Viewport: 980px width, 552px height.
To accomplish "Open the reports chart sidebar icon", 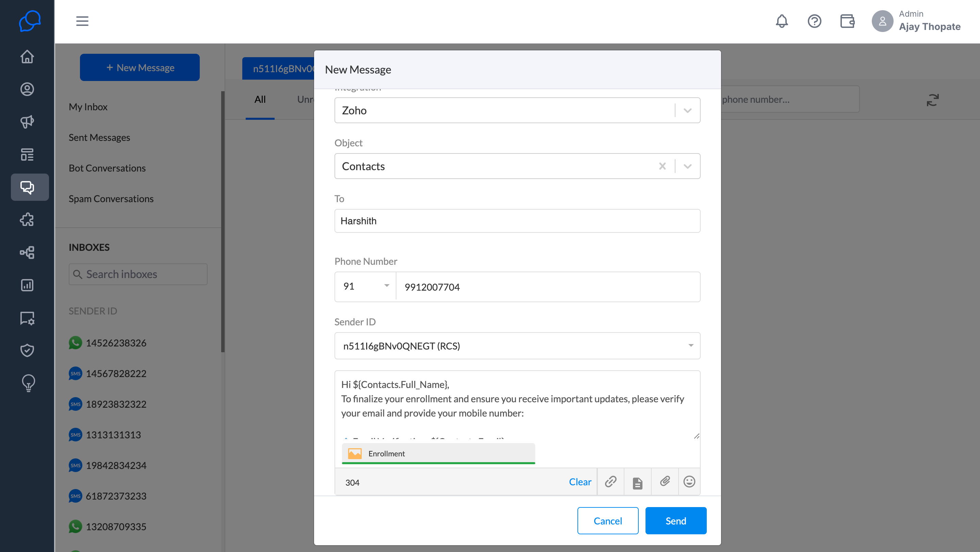I will coord(27,285).
